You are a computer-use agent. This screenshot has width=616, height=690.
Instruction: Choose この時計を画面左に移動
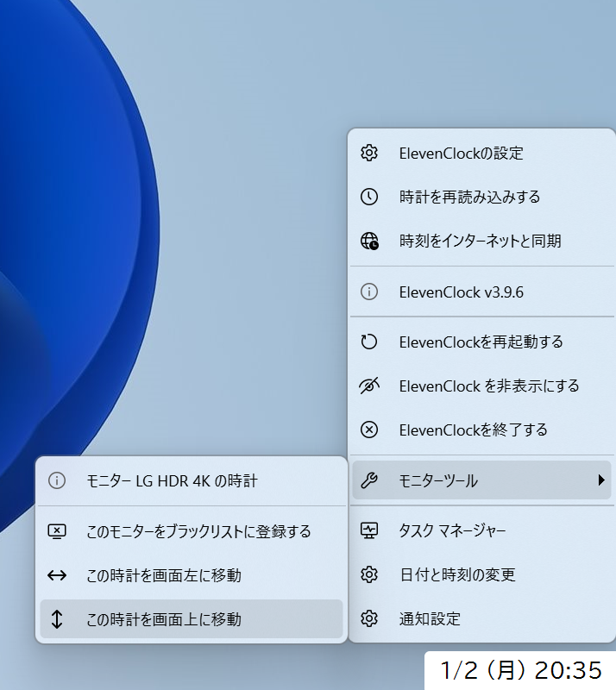191,575
